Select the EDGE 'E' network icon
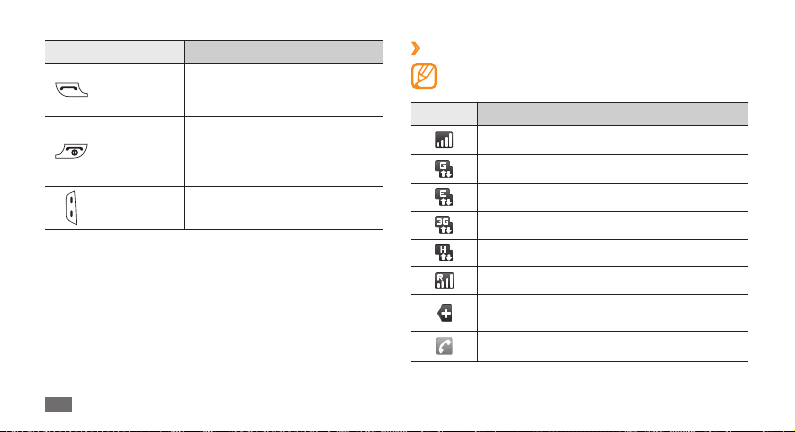The height and width of the screenshot is (432, 795). pyautogui.click(x=444, y=197)
